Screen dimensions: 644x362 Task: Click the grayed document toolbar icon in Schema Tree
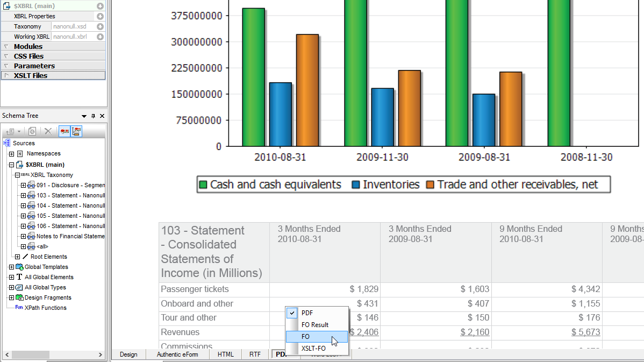point(32,131)
